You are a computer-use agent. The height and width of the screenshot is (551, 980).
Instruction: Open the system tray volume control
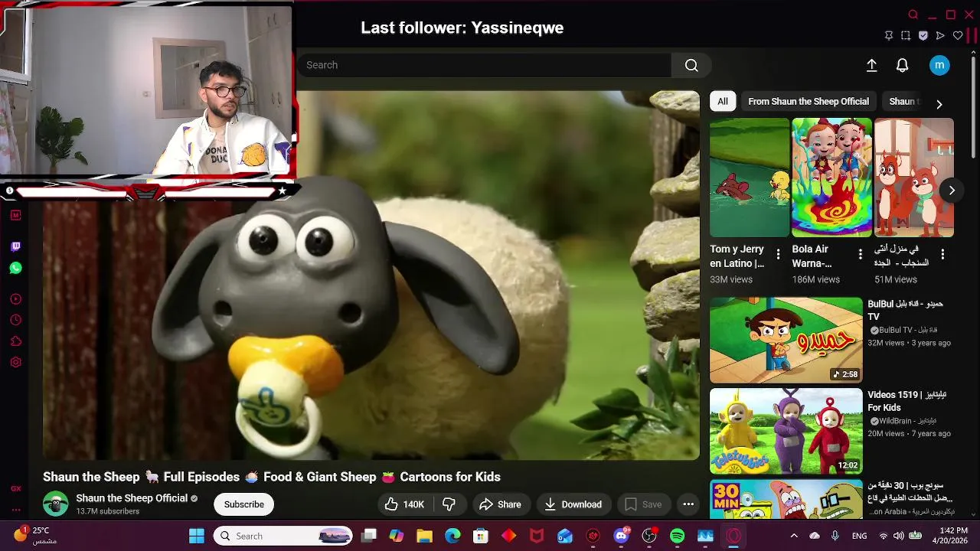pos(898,536)
